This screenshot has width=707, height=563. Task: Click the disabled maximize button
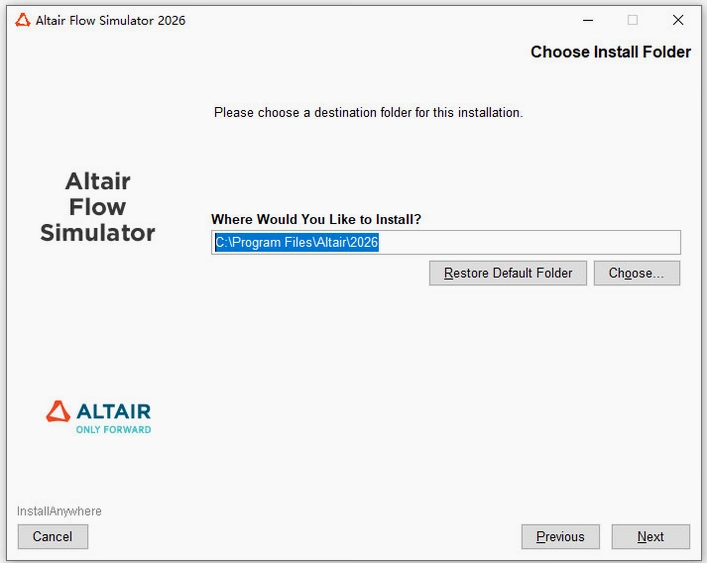coord(633,20)
